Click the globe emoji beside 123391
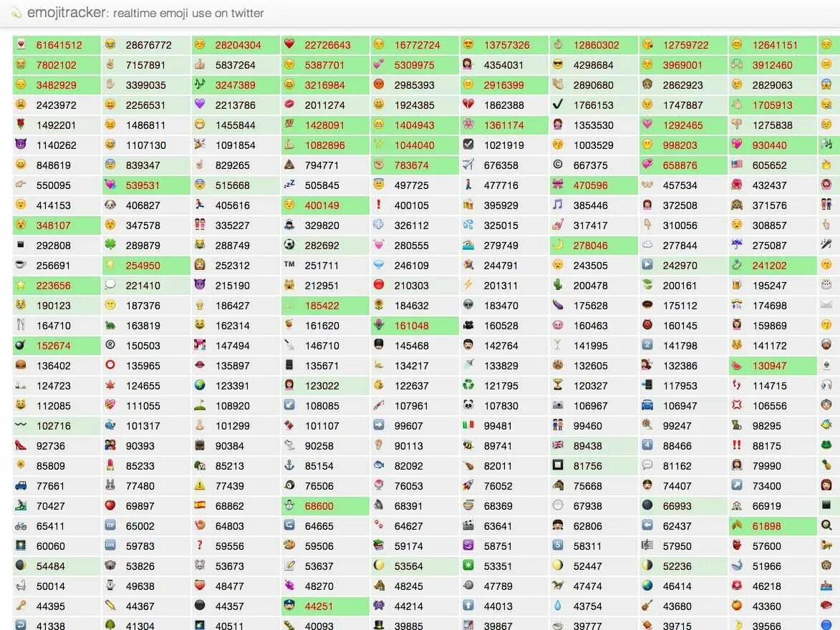Image resolution: width=840 pixels, height=630 pixels. pyautogui.click(x=200, y=385)
